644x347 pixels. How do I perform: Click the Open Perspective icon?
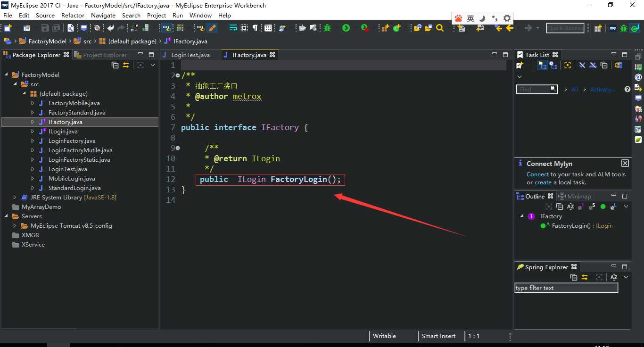tap(598, 28)
